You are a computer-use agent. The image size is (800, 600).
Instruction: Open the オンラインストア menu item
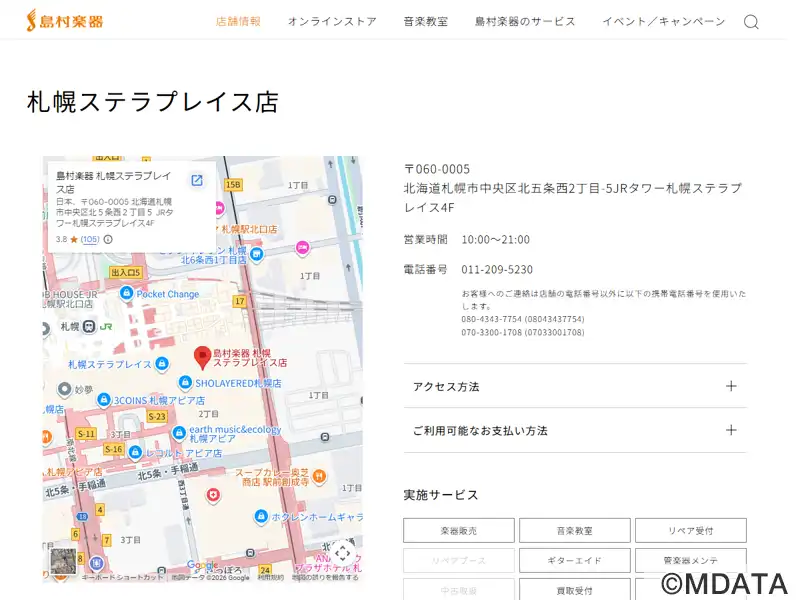(x=332, y=21)
